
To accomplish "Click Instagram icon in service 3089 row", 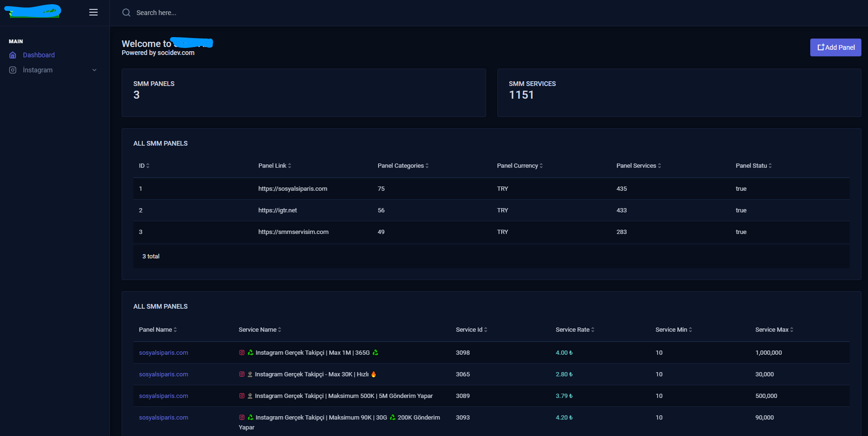I will tap(242, 396).
